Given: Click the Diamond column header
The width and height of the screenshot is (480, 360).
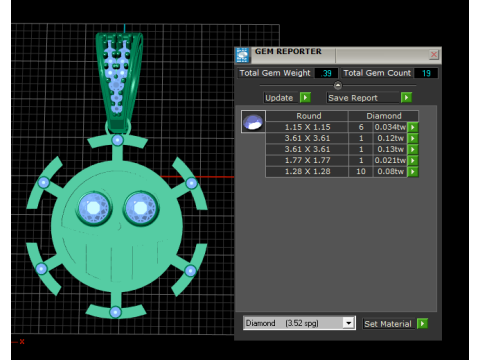Looking at the screenshot, I should click(383, 116).
